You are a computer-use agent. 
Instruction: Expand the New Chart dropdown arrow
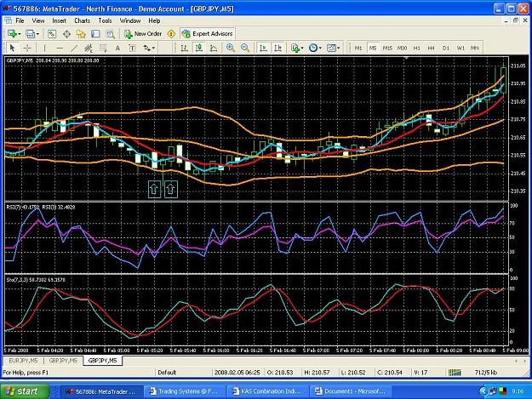click(20, 34)
